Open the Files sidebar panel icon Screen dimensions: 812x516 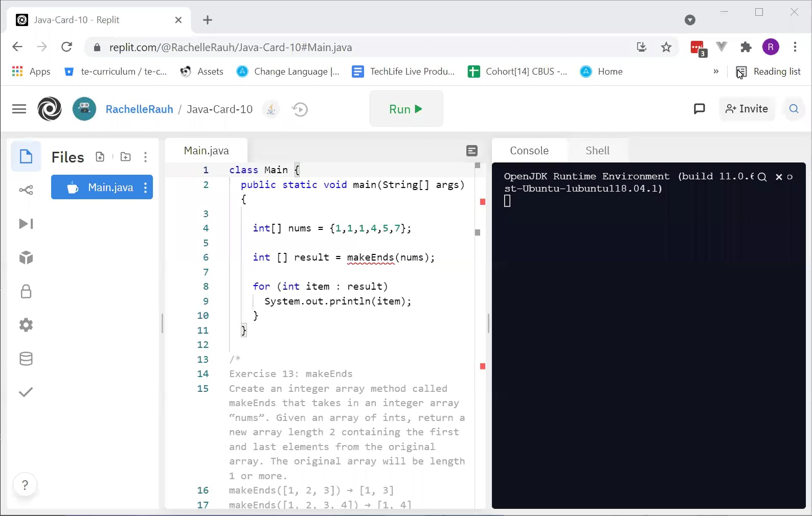[x=26, y=156]
